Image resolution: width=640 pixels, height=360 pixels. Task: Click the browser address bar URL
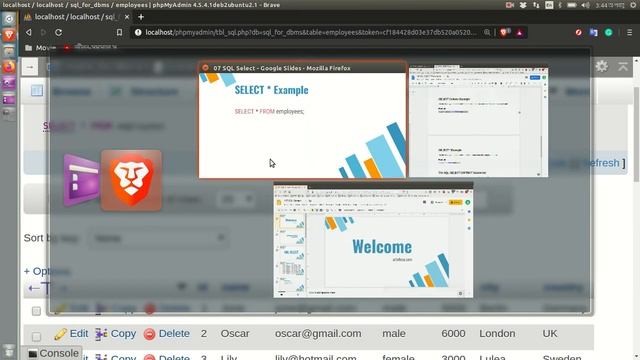[311, 32]
